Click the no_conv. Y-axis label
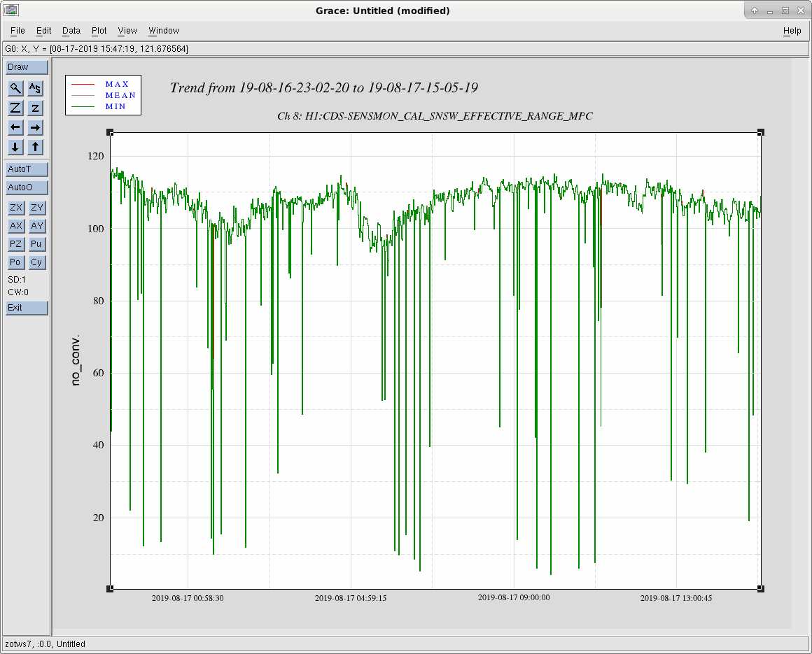This screenshot has width=812, height=654. (x=76, y=360)
